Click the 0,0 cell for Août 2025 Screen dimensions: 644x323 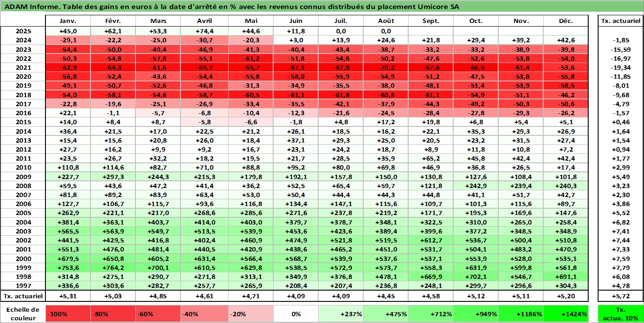point(386,31)
